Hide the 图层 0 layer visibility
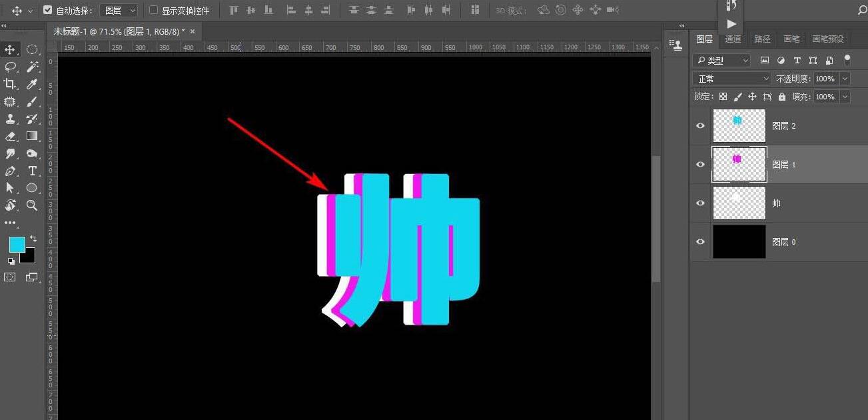This screenshot has height=420, width=868. tap(700, 241)
